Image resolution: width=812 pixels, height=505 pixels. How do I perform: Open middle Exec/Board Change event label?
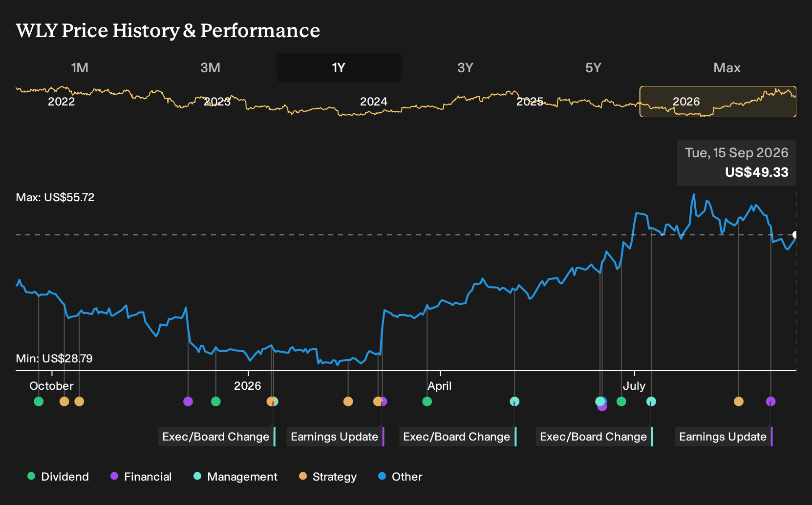(x=458, y=437)
